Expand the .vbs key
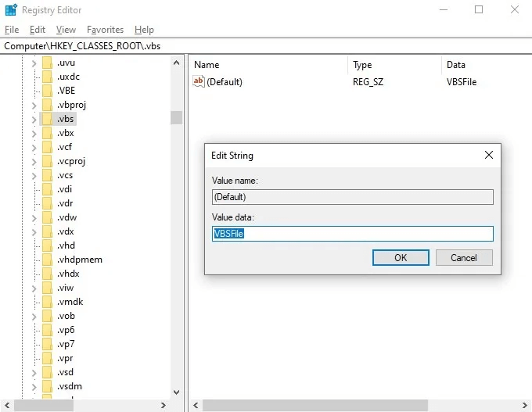The height and width of the screenshot is (412, 532). 34,120
